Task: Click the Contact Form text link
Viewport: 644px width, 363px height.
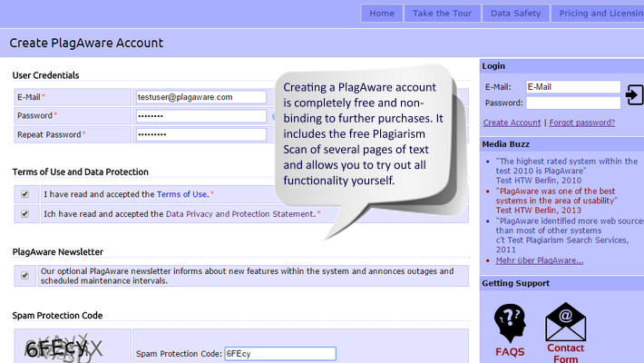Action: [x=566, y=354]
